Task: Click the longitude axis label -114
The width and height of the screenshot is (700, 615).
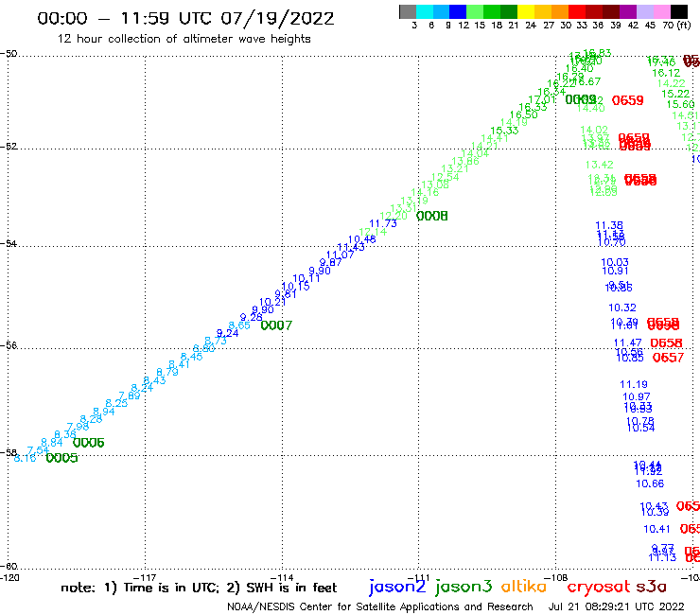Action: (282, 578)
